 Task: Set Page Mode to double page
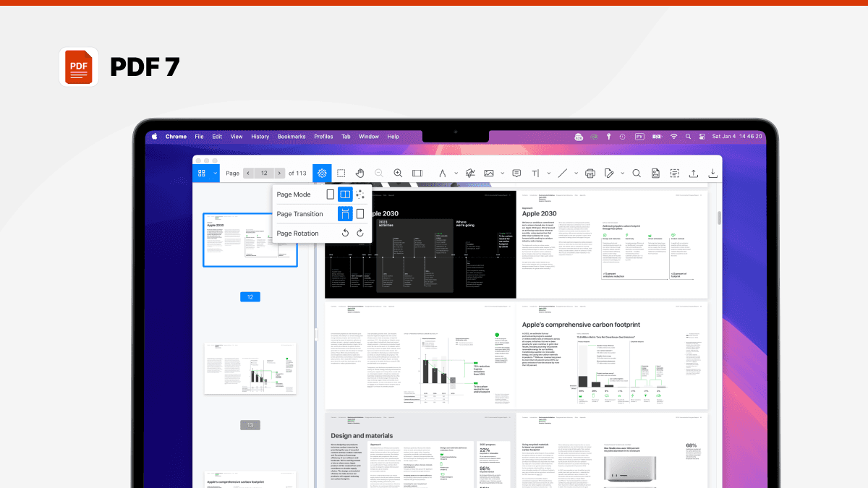345,194
